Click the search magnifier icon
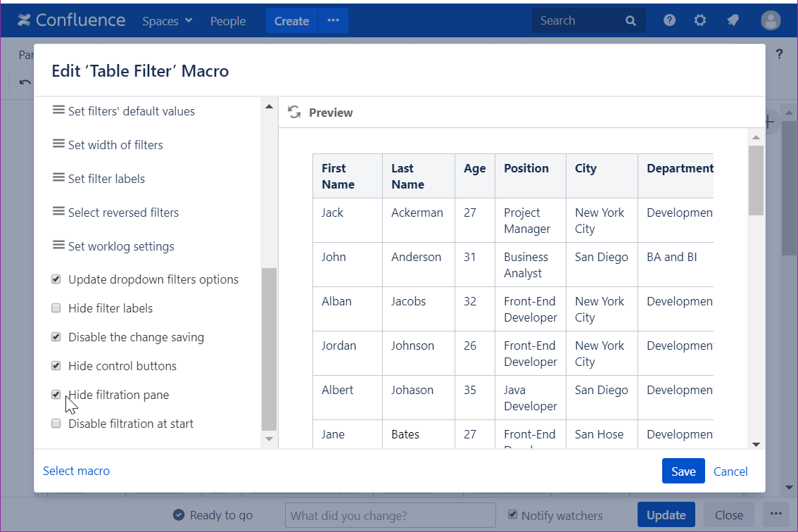This screenshot has height=532, width=798. pyautogui.click(x=631, y=21)
